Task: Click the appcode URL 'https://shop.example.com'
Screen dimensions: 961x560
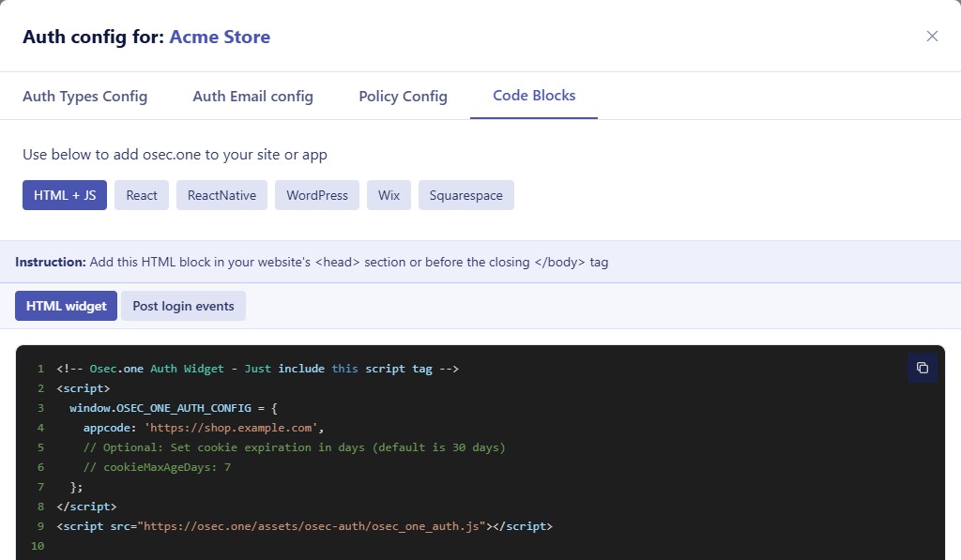Action: (231, 428)
